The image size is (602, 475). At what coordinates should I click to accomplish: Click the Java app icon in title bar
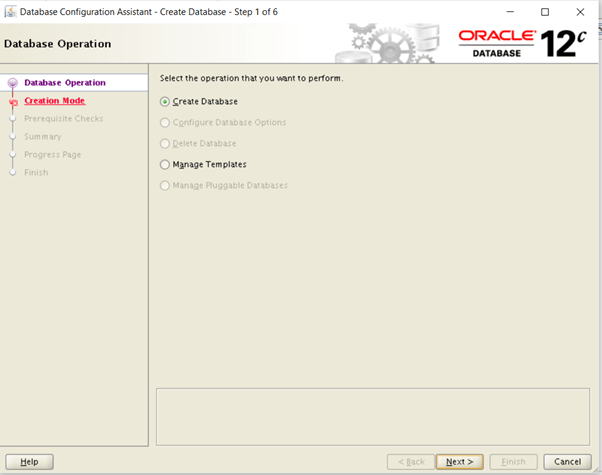(10, 12)
